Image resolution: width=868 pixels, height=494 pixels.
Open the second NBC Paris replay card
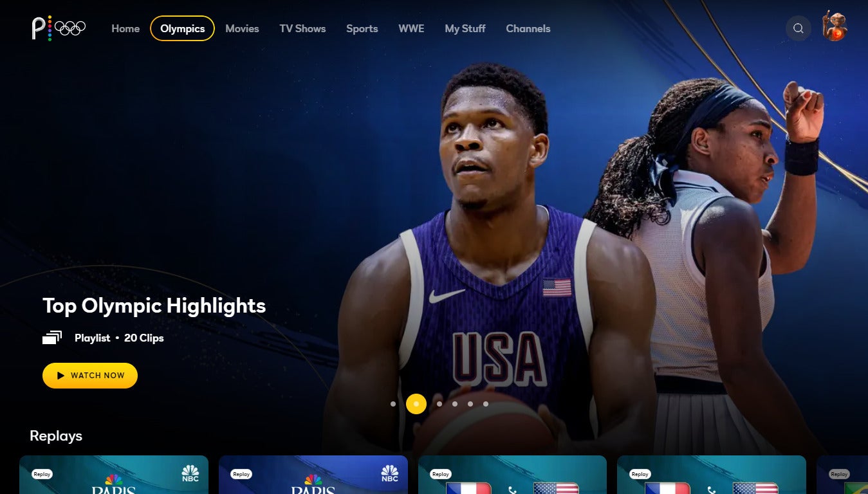pos(313,475)
